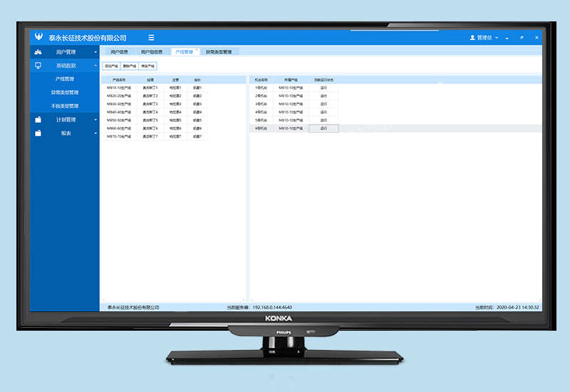Select the M810-10生产线 row in left table
This screenshot has width=570, height=392.
(x=119, y=88)
